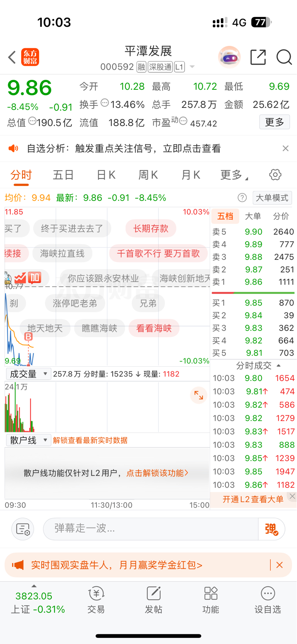Tap 点击解锁该功能 link
297x644 pixels.
(157, 473)
